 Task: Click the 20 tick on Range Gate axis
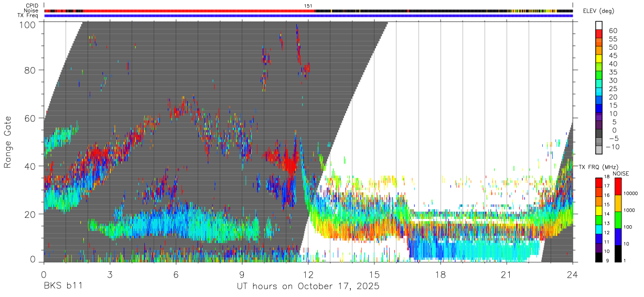[x=30, y=214]
